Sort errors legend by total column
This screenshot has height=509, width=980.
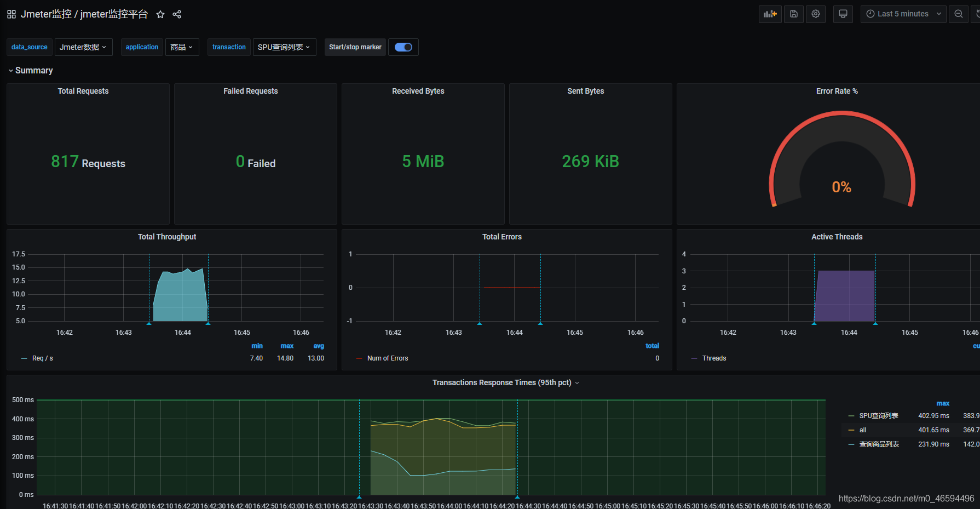652,346
